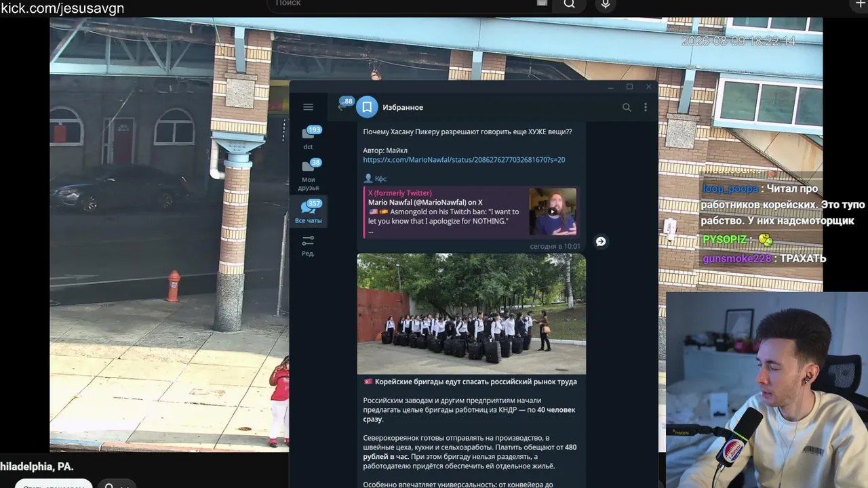Start voice search with the microphone
This screenshot has width=868, height=488.
click(x=606, y=4)
